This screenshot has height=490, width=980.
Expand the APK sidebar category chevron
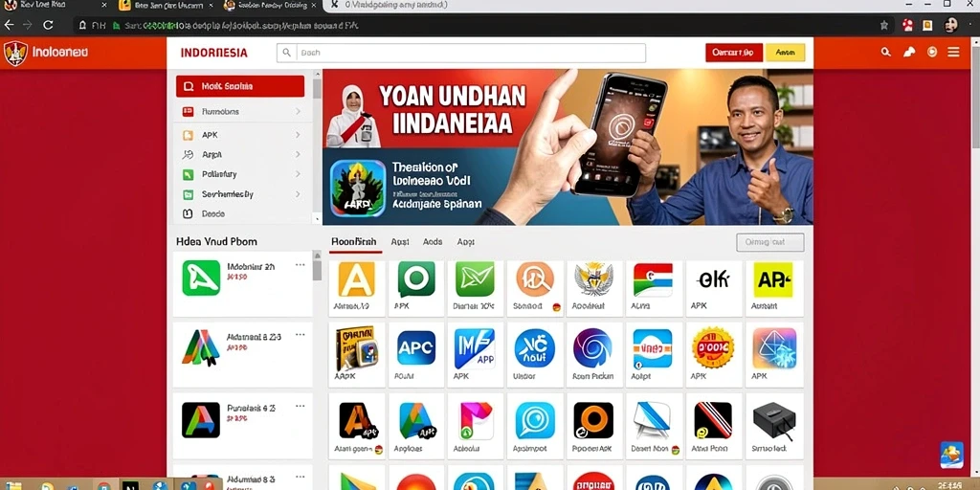298,134
